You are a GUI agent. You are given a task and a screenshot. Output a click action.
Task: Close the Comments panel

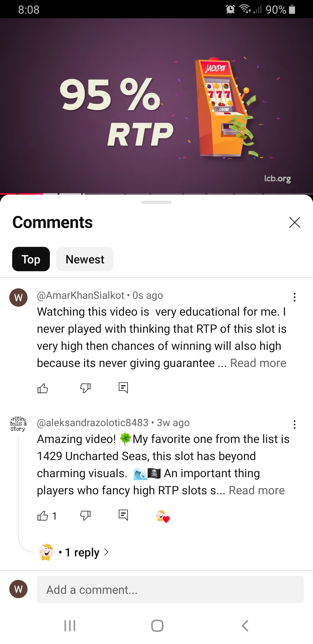[294, 222]
